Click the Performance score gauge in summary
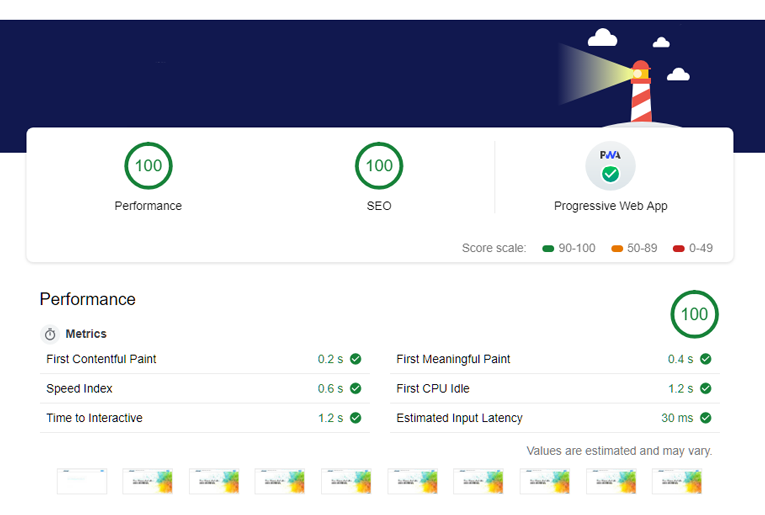 148,166
